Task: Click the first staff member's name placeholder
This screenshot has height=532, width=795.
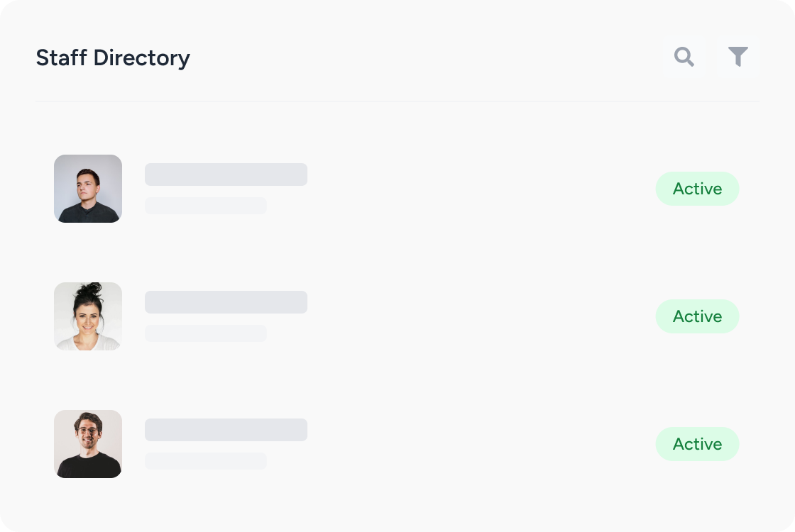Action: tap(226, 174)
